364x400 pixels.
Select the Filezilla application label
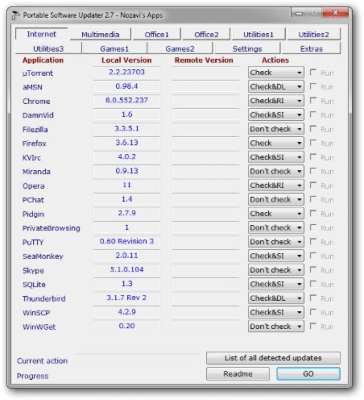point(35,129)
